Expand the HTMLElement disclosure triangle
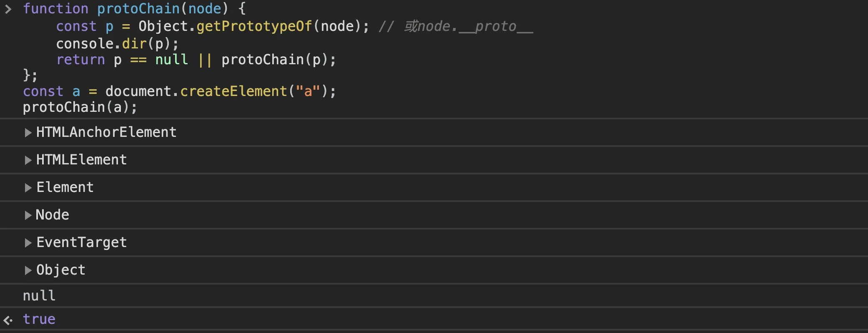This screenshot has width=868, height=333. click(28, 160)
